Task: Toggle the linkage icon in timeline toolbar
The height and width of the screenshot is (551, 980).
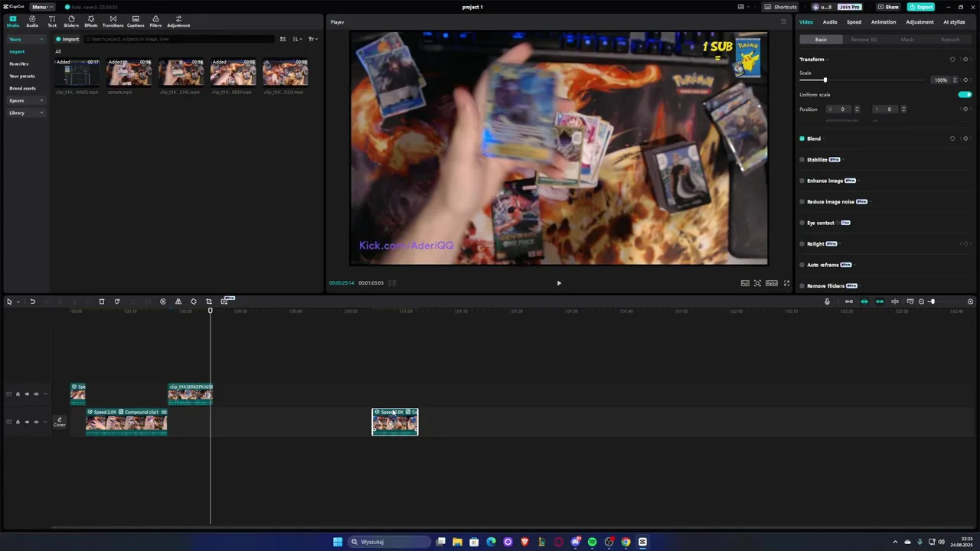Action: pyautogui.click(x=880, y=302)
